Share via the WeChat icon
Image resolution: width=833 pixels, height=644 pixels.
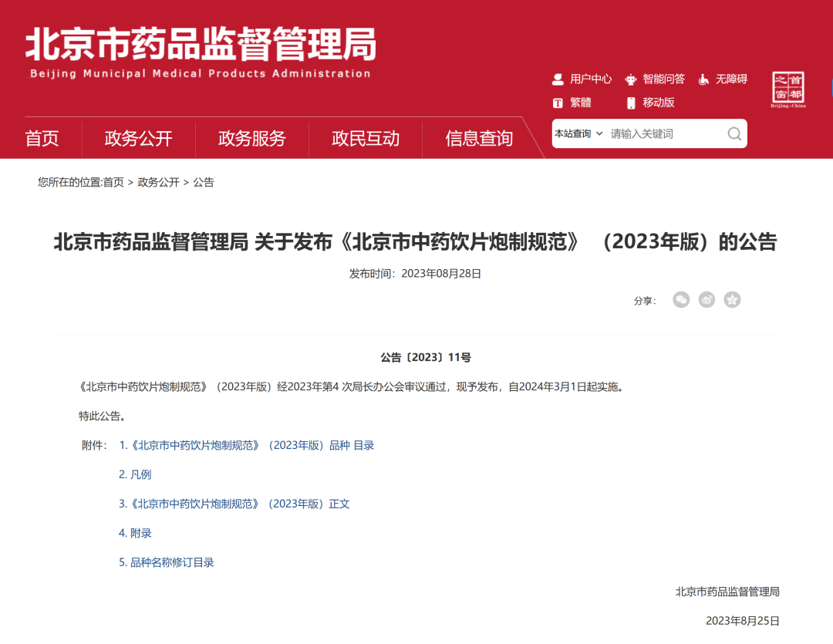pos(681,300)
